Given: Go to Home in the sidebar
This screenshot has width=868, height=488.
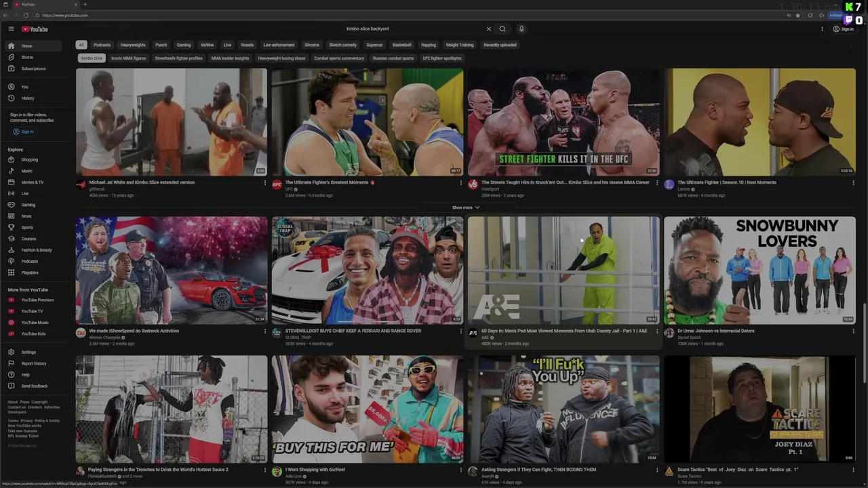Looking at the screenshot, I should [35, 46].
